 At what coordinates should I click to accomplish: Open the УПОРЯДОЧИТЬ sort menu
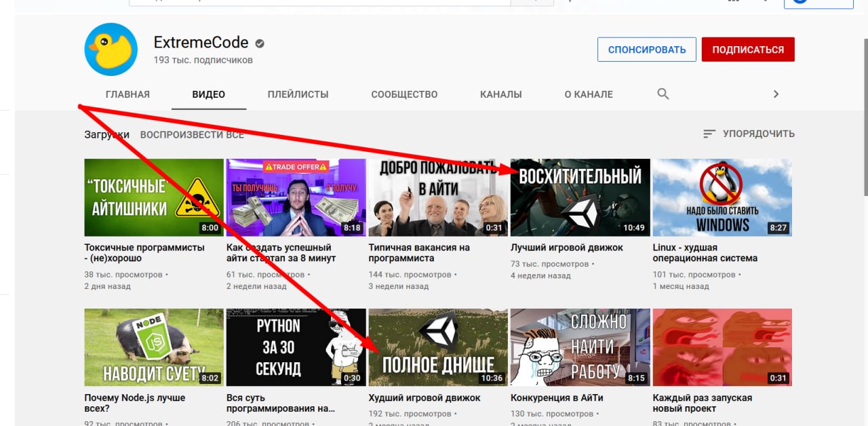[749, 134]
